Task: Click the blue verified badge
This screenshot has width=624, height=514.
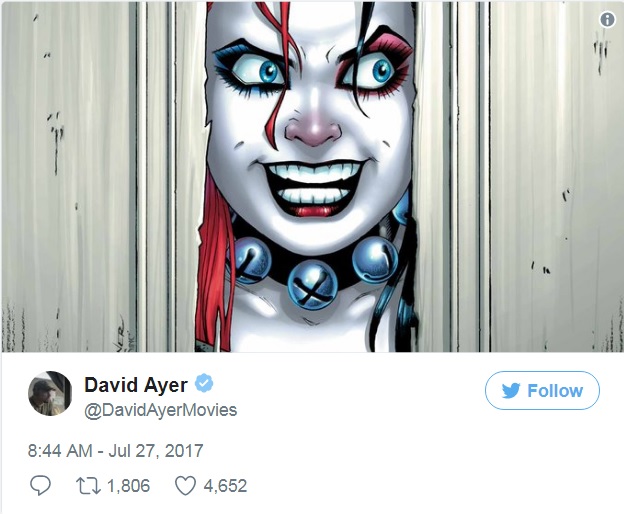Action: point(204,384)
